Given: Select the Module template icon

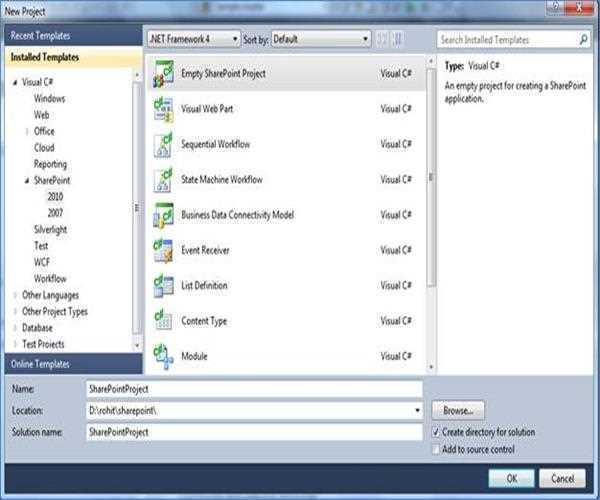Looking at the screenshot, I should 163,357.
